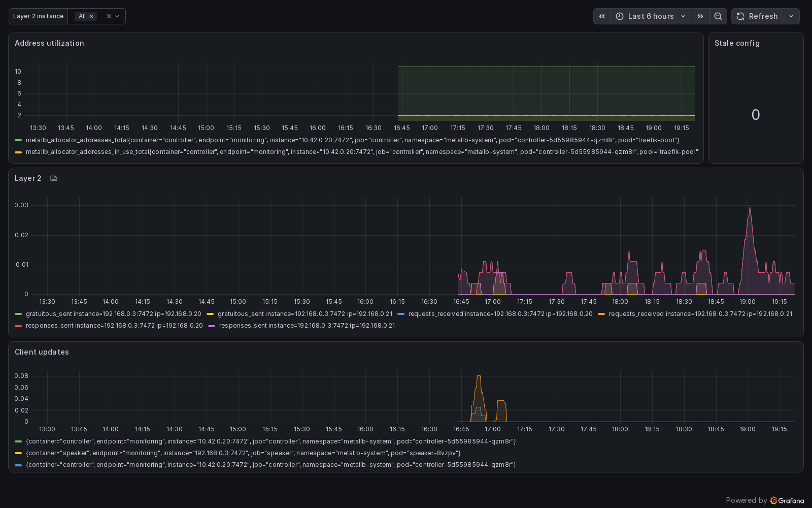Remove the All value chip
The width and height of the screenshot is (812, 508).
pyautogui.click(x=91, y=16)
